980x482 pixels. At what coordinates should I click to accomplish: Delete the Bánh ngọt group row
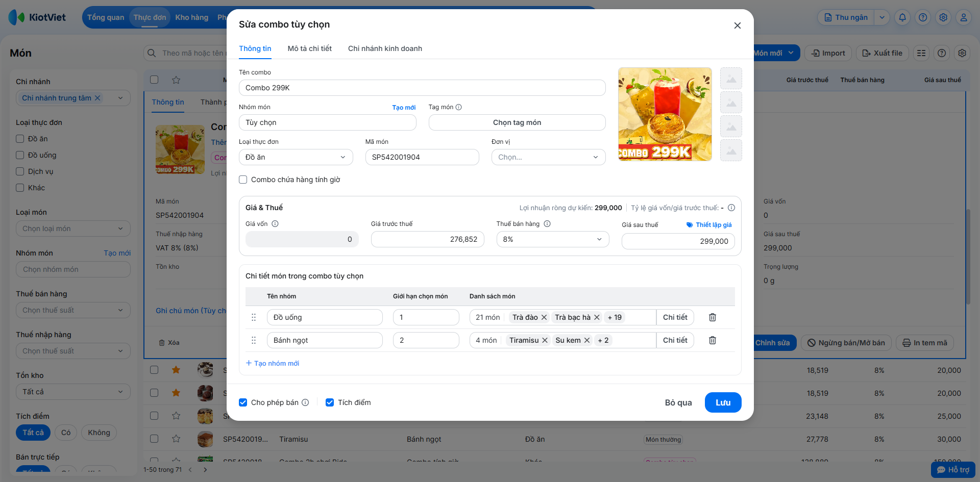pyautogui.click(x=713, y=340)
